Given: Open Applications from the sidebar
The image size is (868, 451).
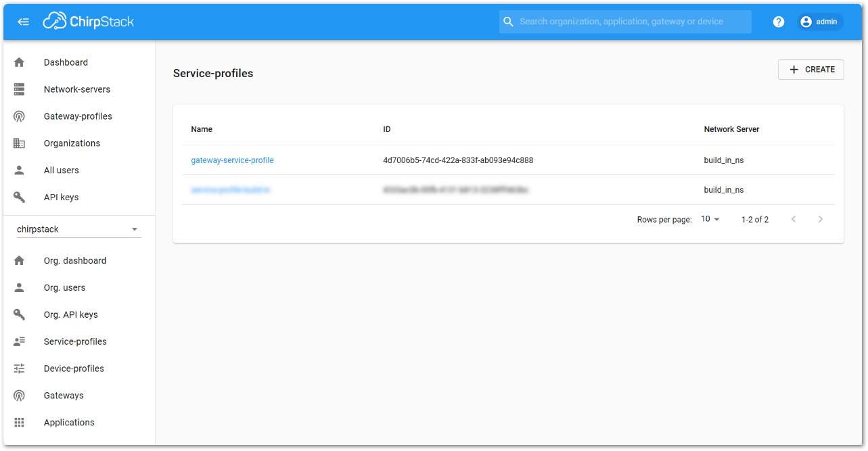Looking at the screenshot, I should point(69,423).
